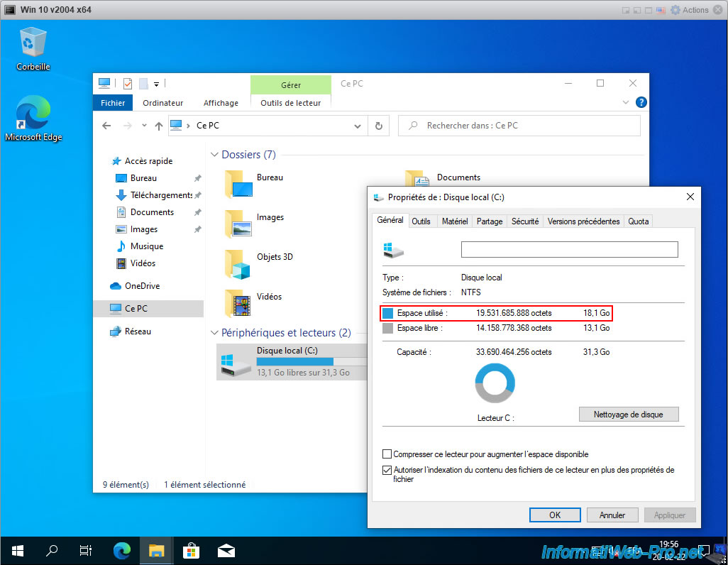The image size is (728, 565).
Task: Select Documents in the navigation pane
Action: coord(151,212)
